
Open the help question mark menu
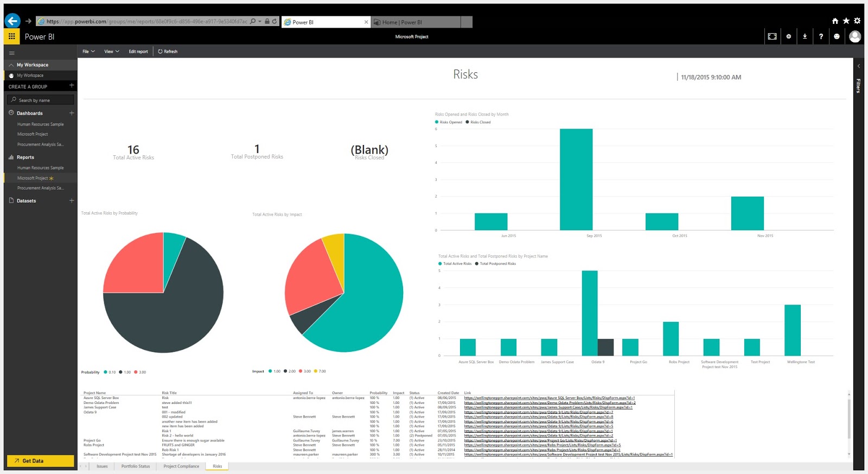tap(821, 36)
